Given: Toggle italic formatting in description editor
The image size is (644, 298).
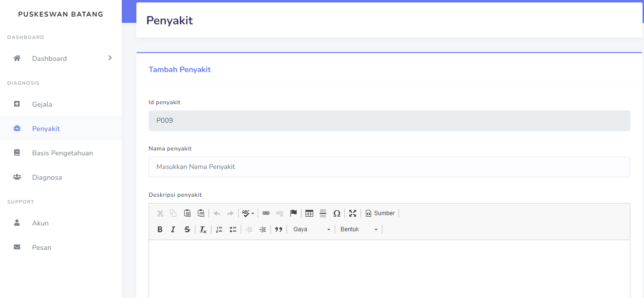Looking at the screenshot, I should [173, 229].
